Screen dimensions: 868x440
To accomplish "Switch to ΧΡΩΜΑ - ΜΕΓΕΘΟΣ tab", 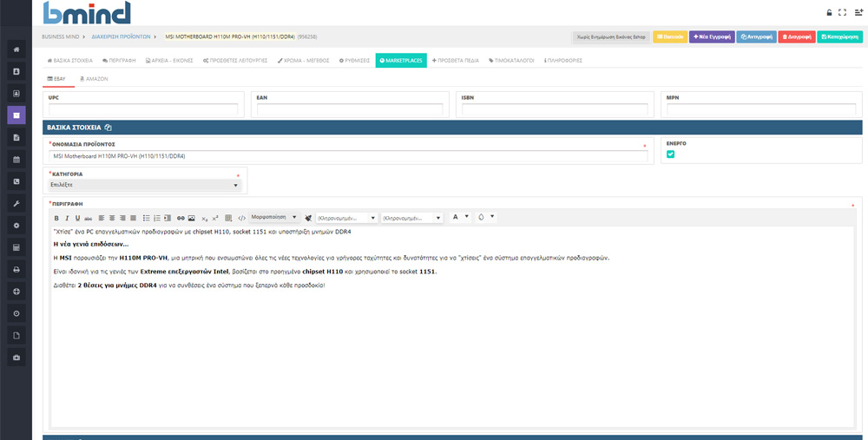I will [x=303, y=61].
